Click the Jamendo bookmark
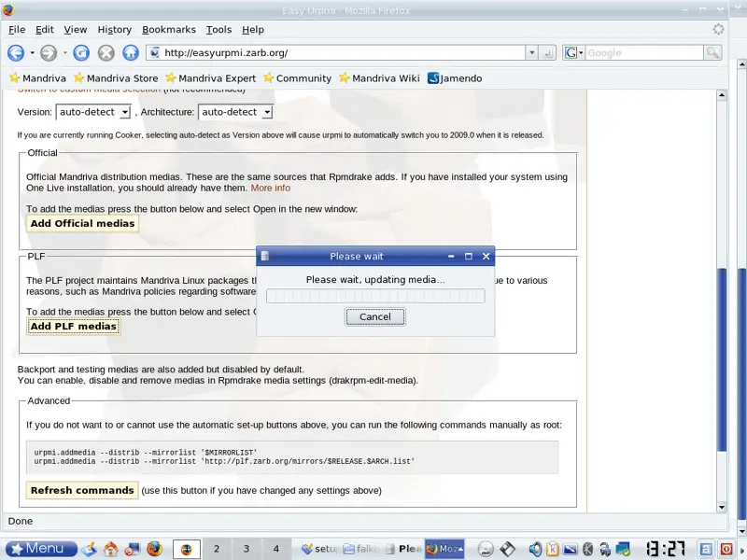Screen dimensions: 747x560 tap(455, 78)
